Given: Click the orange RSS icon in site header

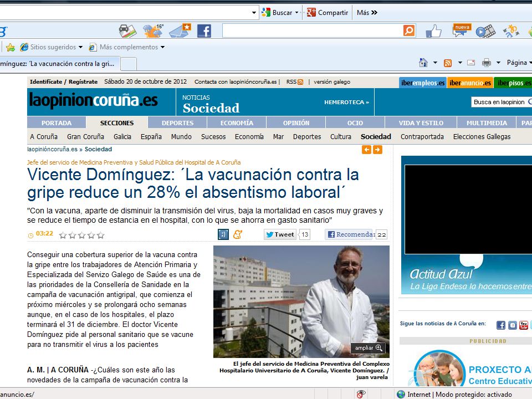Looking at the screenshot, I should point(300,82).
